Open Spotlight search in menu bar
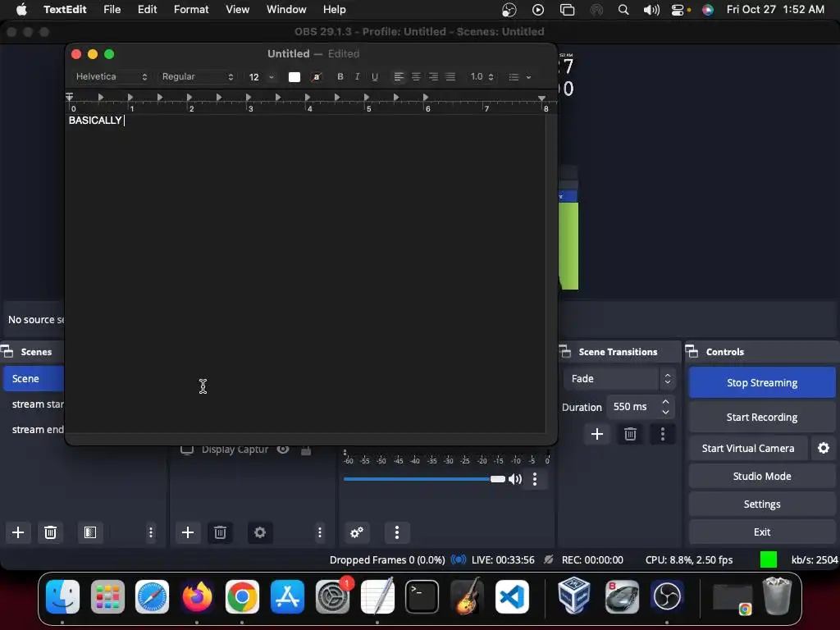 pos(623,10)
